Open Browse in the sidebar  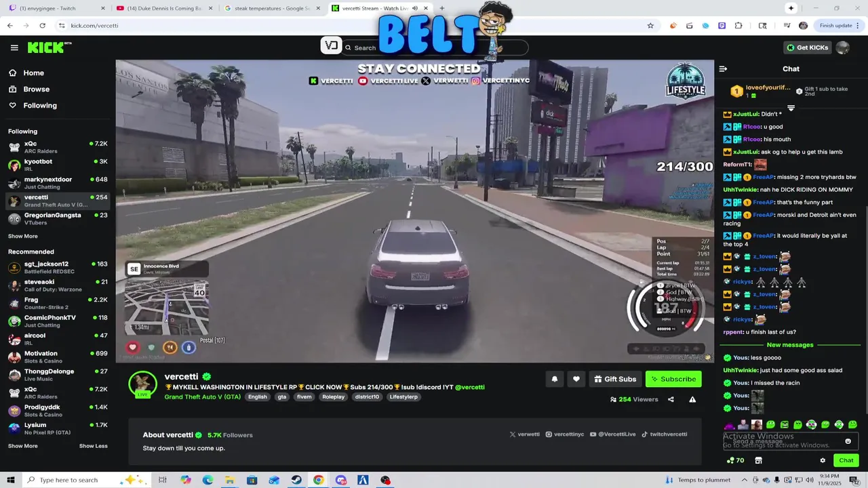tap(36, 89)
